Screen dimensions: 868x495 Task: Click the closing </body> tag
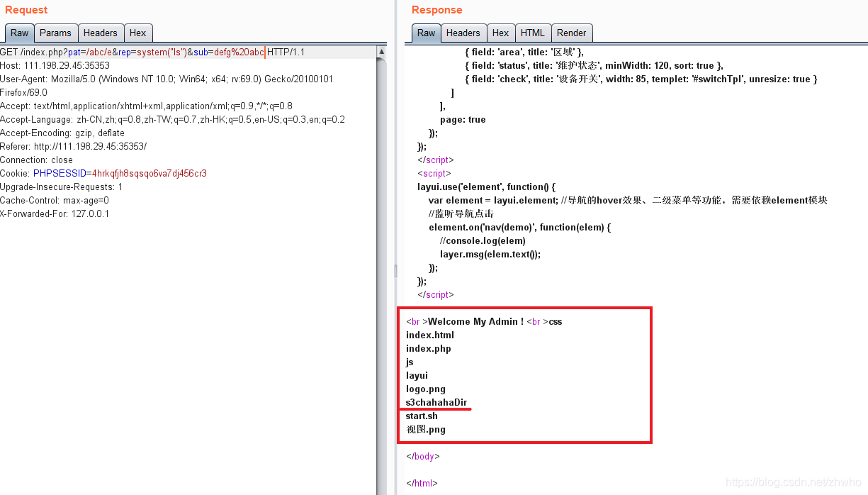(x=423, y=456)
